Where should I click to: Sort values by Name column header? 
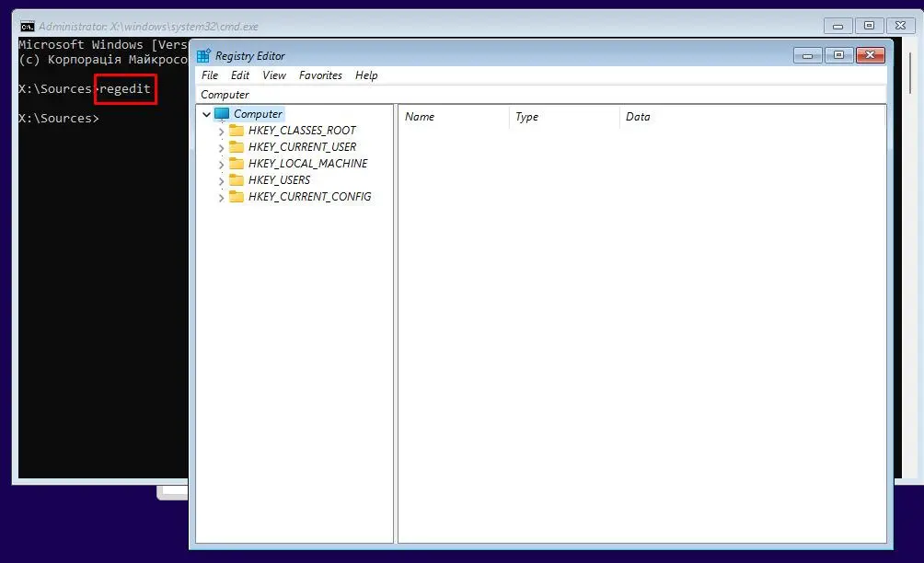point(453,117)
